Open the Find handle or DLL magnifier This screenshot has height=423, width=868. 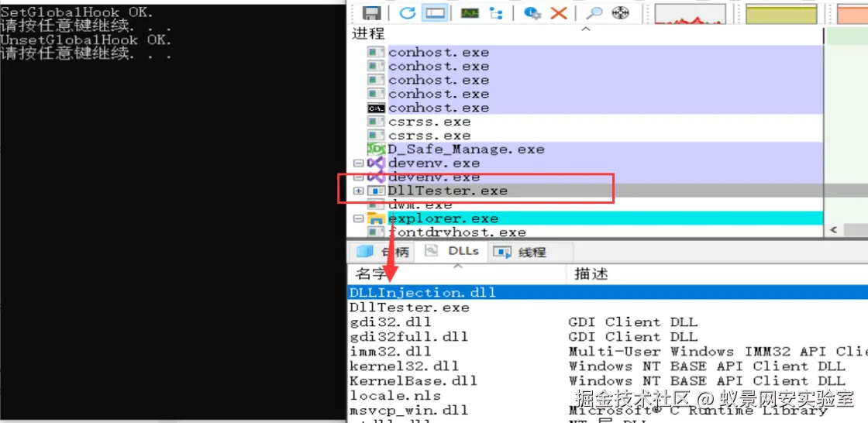click(x=594, y=12)
